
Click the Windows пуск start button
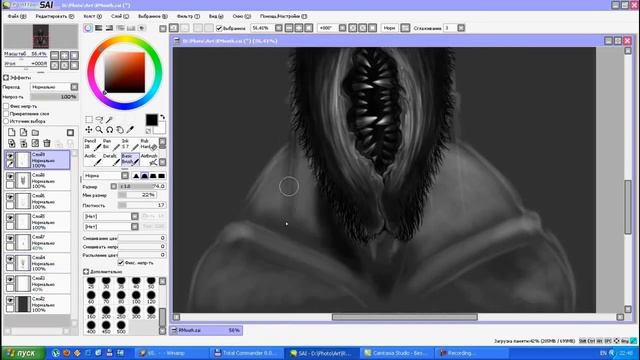pos(22,353)
